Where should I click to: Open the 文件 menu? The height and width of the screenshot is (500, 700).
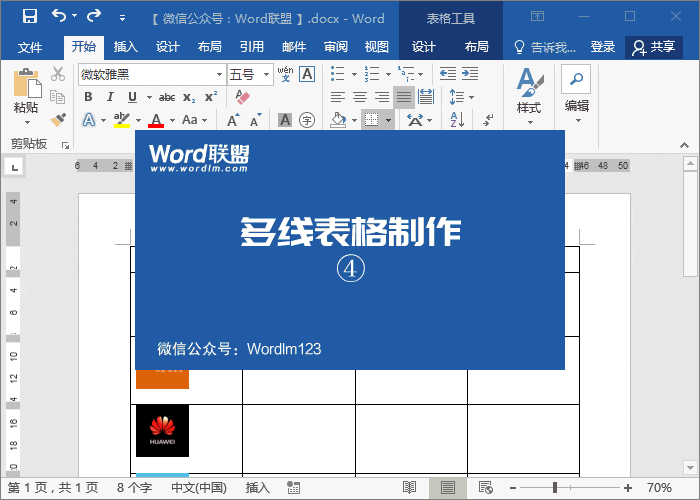[30, 47]
